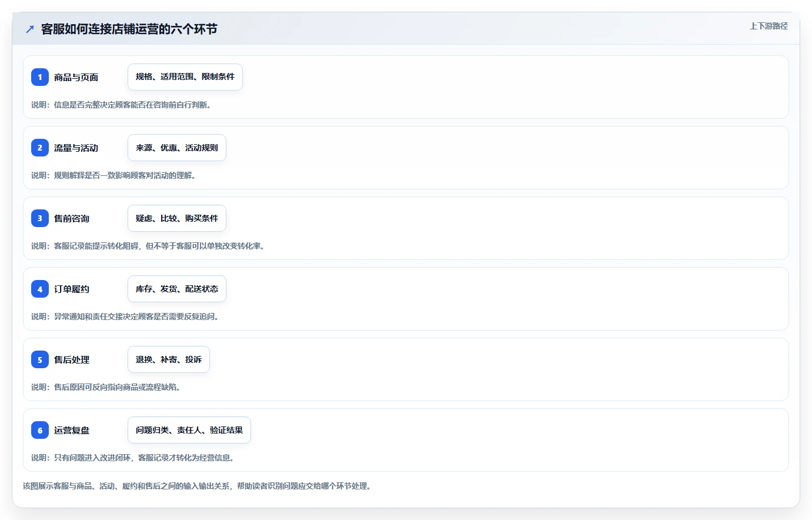Click the note 规则解释是否一致影响顾客对活动的理解
This screenshot has height=520, width=812.
tap(113, 175)
